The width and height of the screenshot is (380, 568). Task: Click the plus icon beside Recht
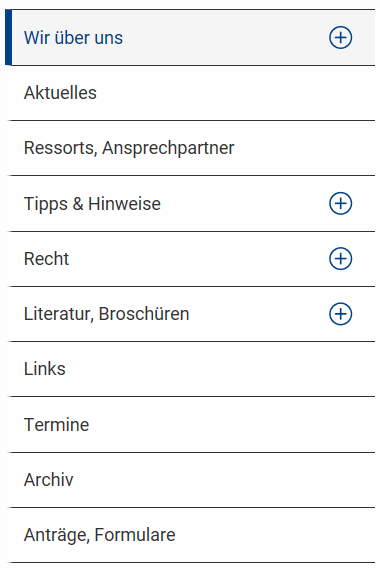[340, 259]
